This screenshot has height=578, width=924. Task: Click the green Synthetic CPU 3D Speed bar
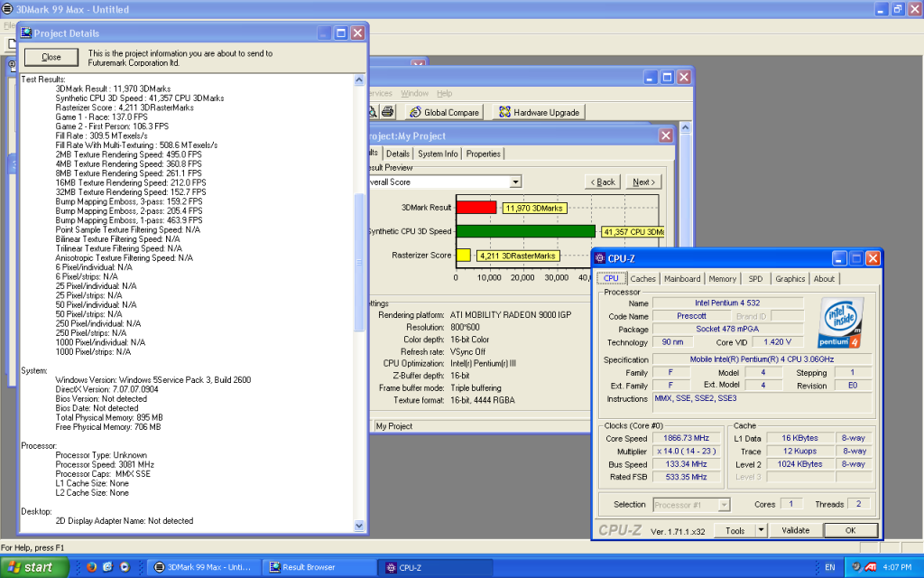pos(526,231)
